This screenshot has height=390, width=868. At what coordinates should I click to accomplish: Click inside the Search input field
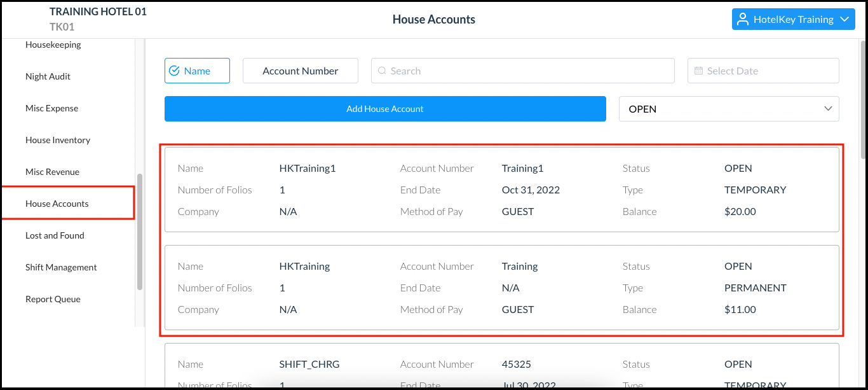click(522, 71)
